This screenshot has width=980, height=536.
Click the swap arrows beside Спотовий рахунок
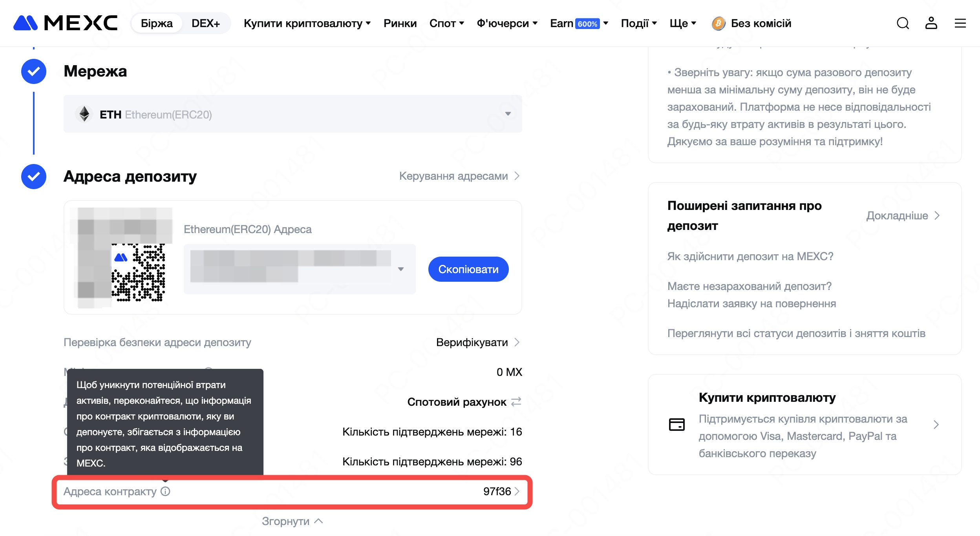pyautogui.click(x=516, y=401)
